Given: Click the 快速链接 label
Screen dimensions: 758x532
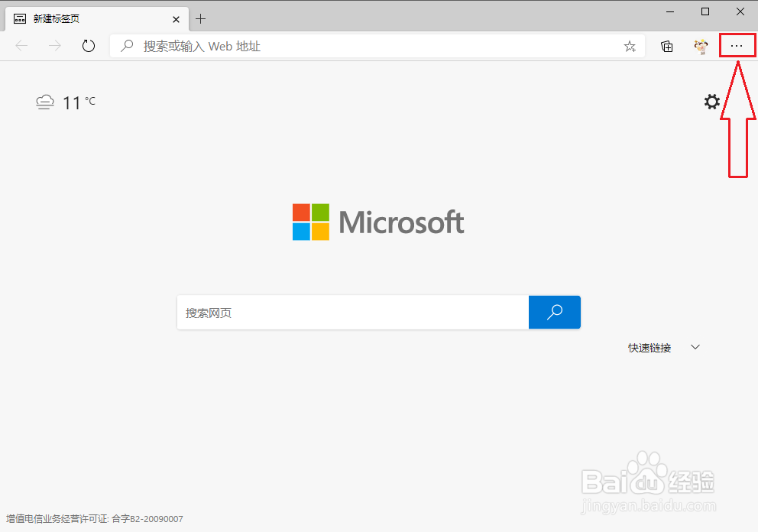Looking at the screenshot, I should click(649, 348).
